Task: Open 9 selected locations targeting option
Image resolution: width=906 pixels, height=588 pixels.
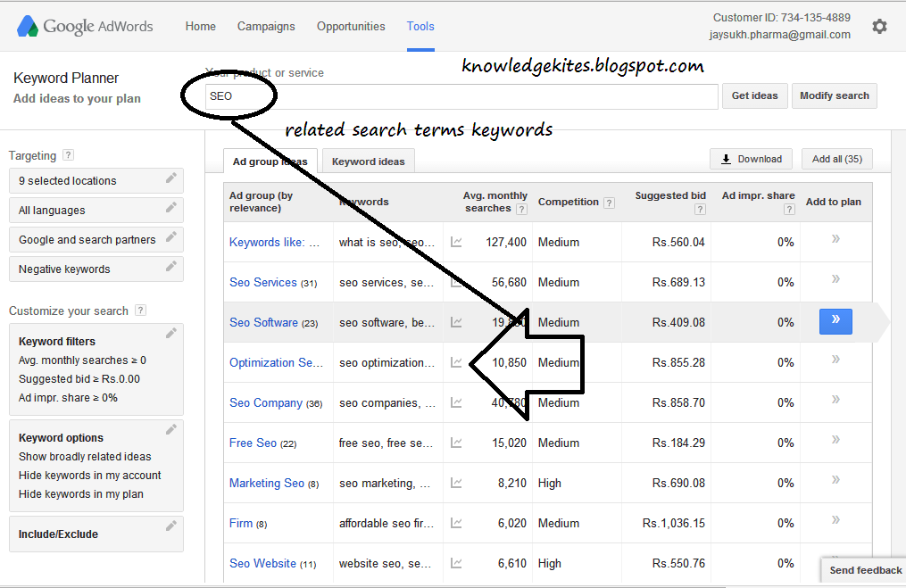Action: (x=96, y=181)
